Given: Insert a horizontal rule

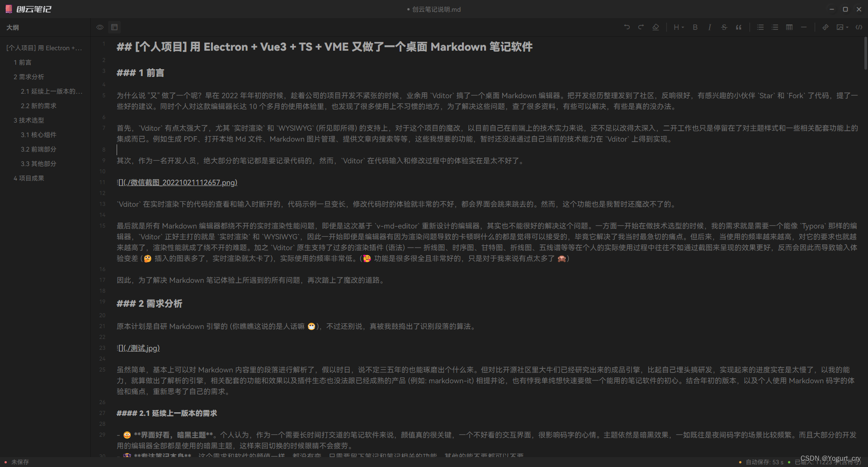Looking at the screenshot, I should (804, 27).
